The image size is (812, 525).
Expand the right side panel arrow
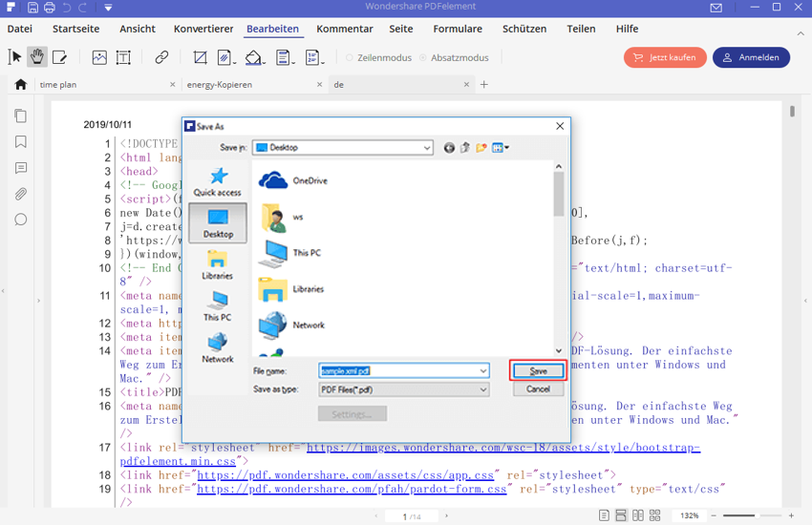tap(805, 301)
